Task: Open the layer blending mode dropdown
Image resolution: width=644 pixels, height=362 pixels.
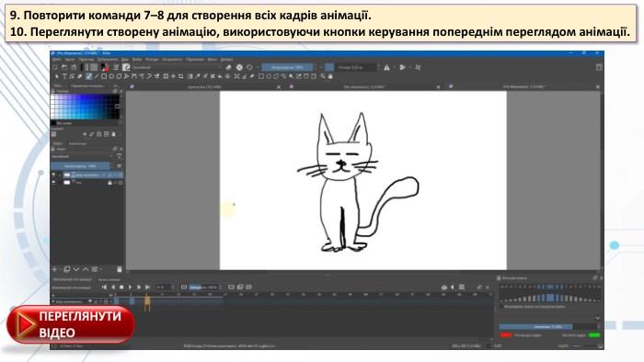Action: [82, 156]
